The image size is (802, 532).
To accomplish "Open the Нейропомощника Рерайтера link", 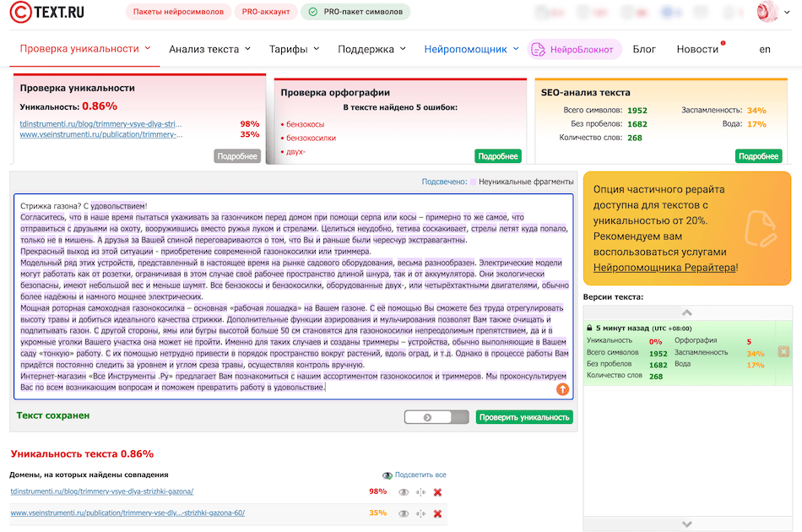I will (x=664, y=268).
